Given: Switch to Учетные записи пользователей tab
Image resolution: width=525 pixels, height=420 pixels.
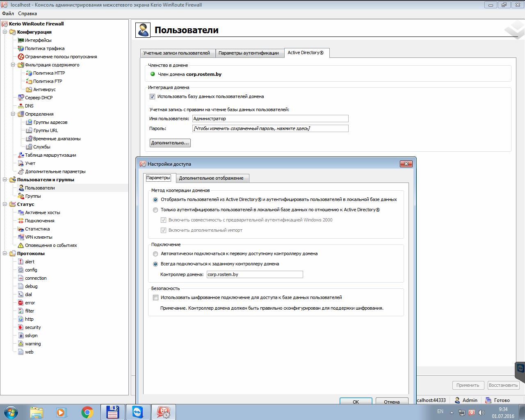Looking at the screenshot, I should click(x=177, y=53).
